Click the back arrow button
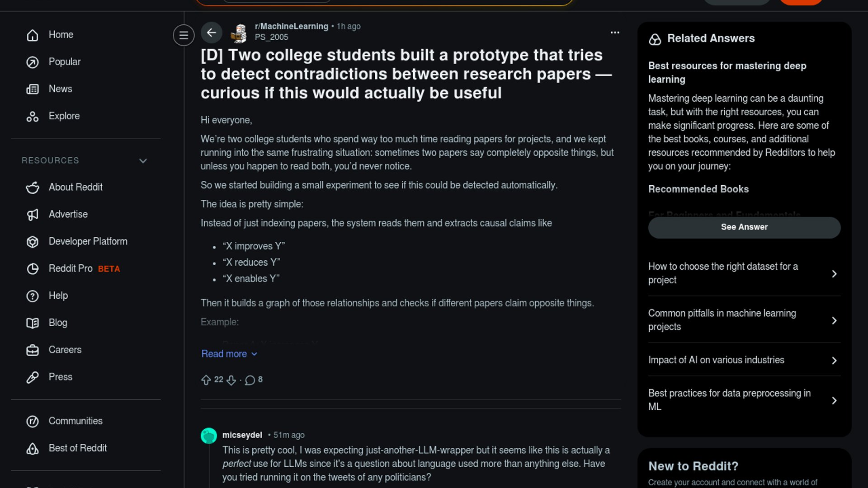The width and height of the screenshot is (868, 488). pos(211,33)
